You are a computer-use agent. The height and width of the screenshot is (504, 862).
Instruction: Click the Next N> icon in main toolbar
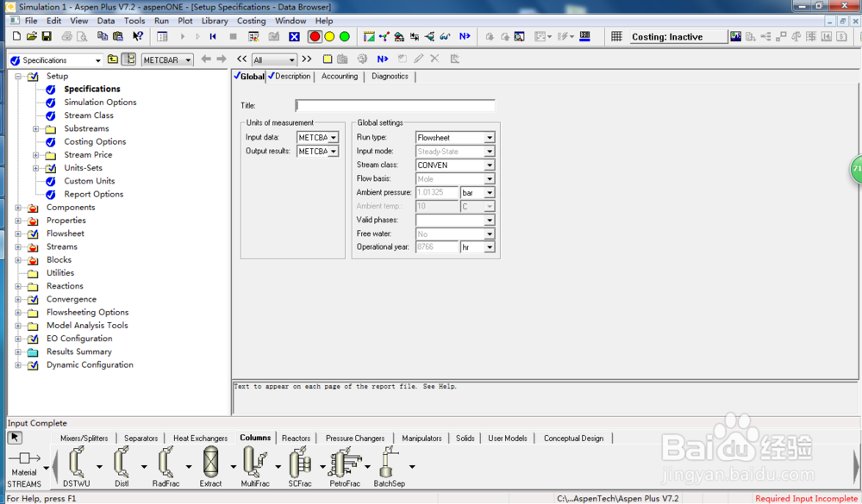(x=465, y=36)
